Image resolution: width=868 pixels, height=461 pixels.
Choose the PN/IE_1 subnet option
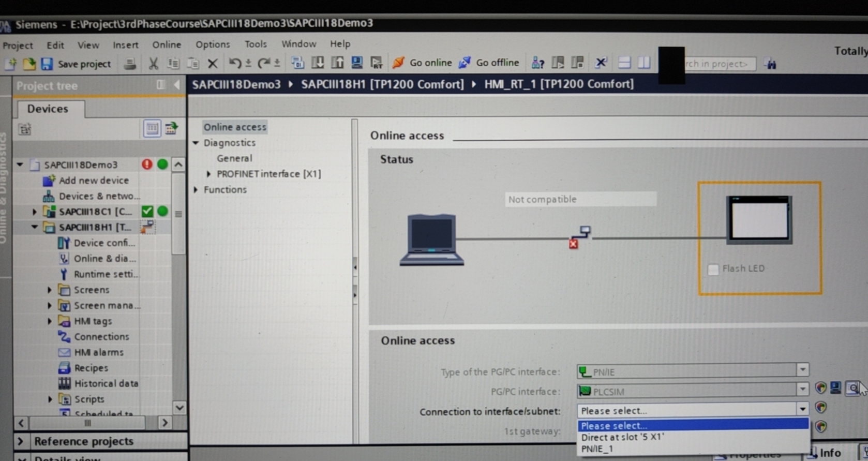point(693,449)
